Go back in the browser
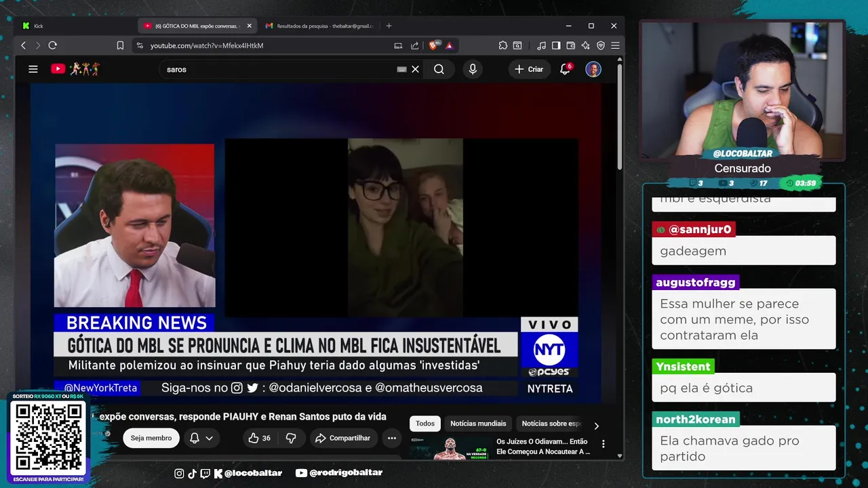Image resolution: width=868 pixels, height=488 pixels. click(x=23, y=45)
